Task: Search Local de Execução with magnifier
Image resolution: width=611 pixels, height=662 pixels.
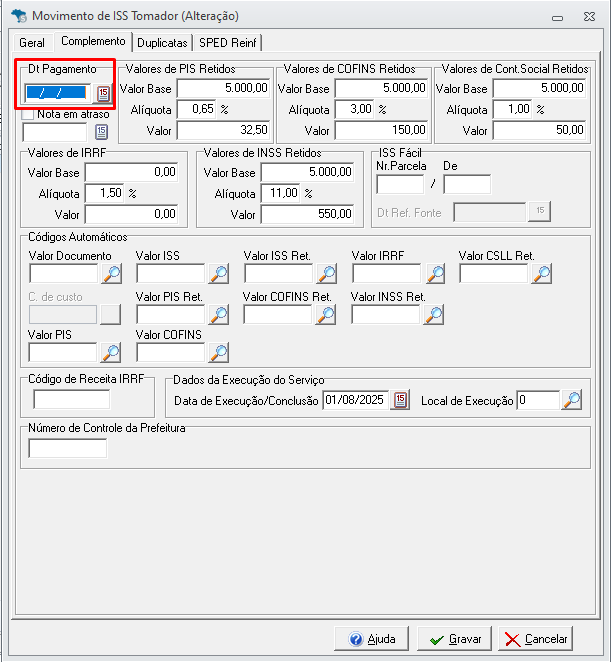Action: click(x=572, y=400)
